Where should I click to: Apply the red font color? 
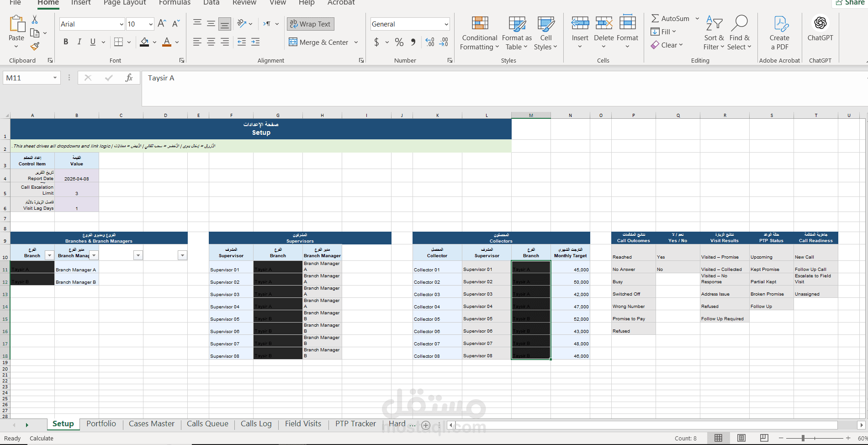pyautogui.click(x=167, y=42)
